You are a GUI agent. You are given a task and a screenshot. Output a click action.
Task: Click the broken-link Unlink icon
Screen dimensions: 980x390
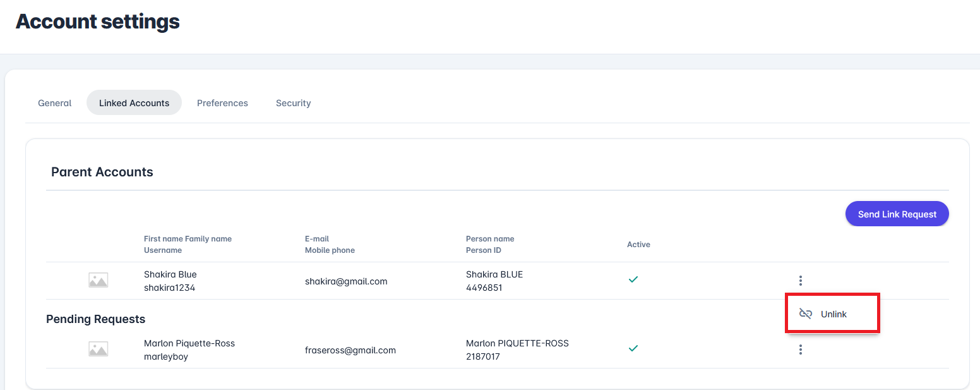coord(805,314)
